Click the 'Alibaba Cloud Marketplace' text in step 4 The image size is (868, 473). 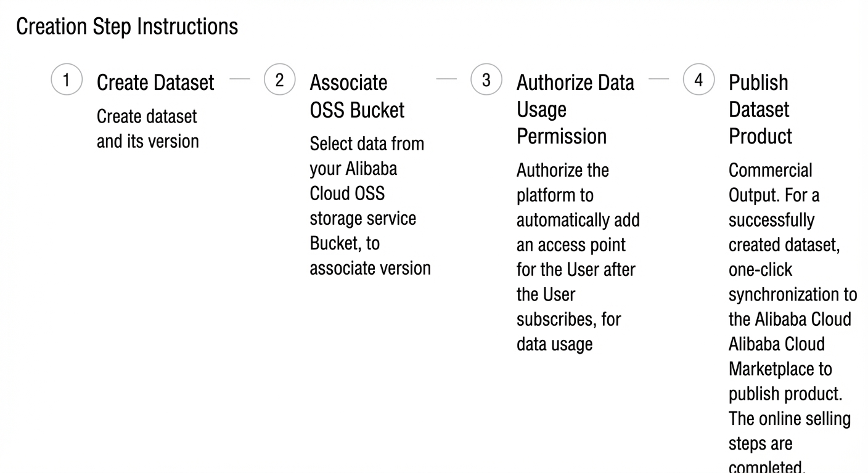780,357
